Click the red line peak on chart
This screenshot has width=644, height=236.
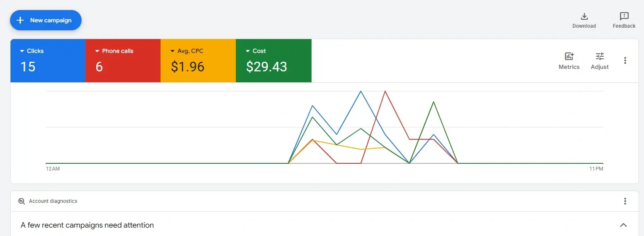[x=385, y=91]
